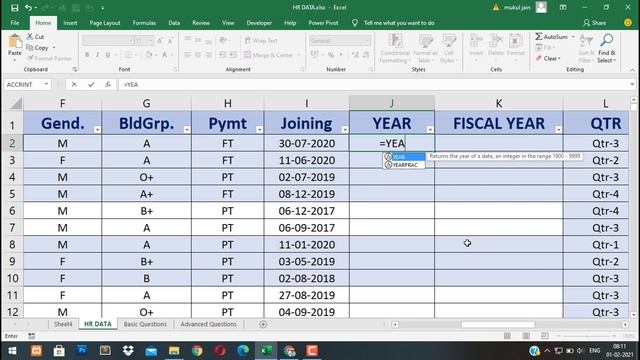Open the Gend. column filter dropdown

click(97, 130)
